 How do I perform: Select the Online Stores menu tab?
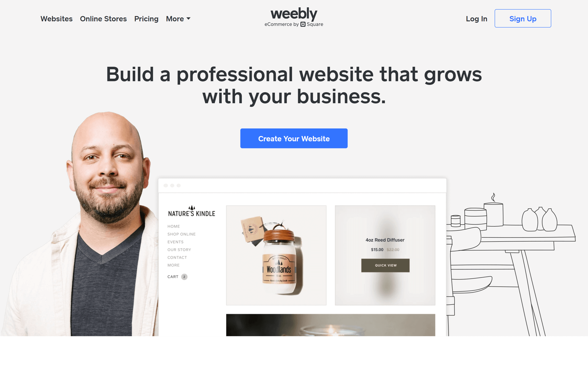tap(103, 18)
